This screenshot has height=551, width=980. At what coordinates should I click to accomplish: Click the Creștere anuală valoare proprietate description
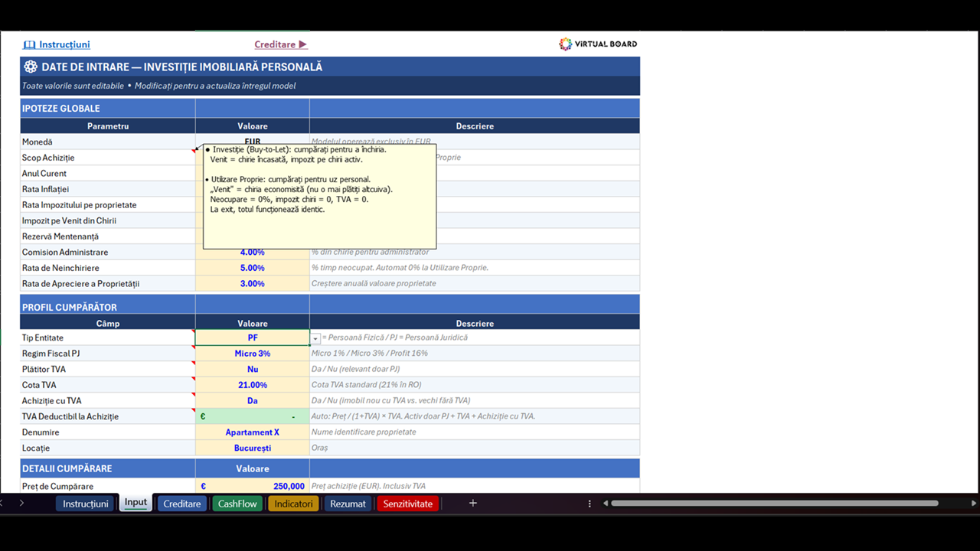(374, 283)
